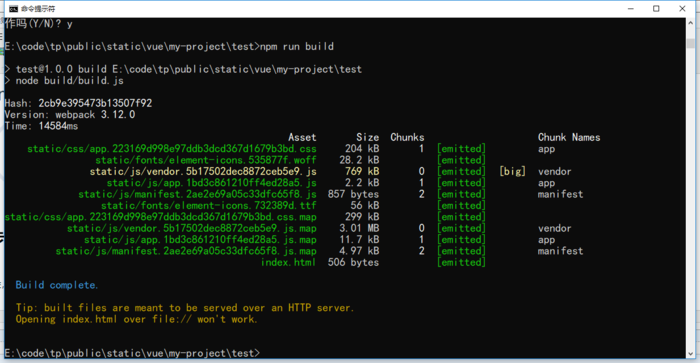Image resolution: width=700 pixels, height=363 pixels.
Task: Click the vendor.5b17502dec8872ceb5e9.js asset line
Action: [203, 171]
